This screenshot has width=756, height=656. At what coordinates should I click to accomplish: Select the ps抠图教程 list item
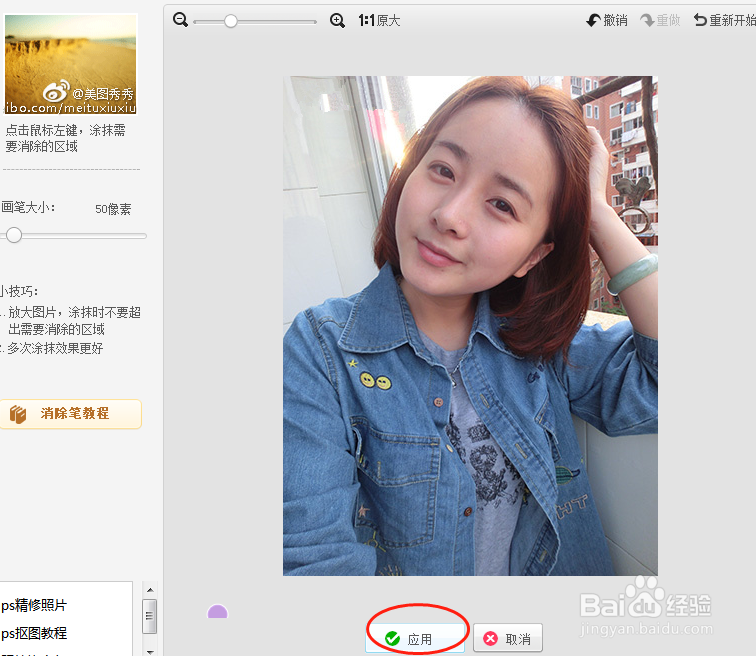[x=34, y=633]
